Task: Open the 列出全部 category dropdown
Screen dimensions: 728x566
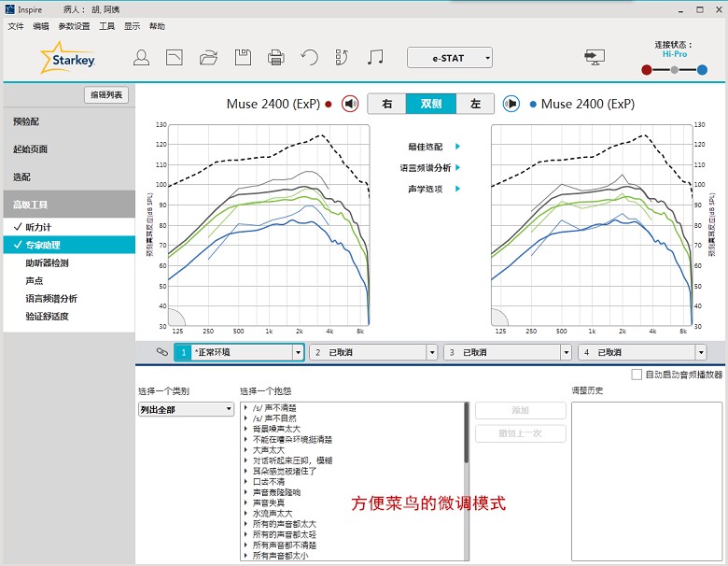Action: pyautogui.click(x=186, y=409)
